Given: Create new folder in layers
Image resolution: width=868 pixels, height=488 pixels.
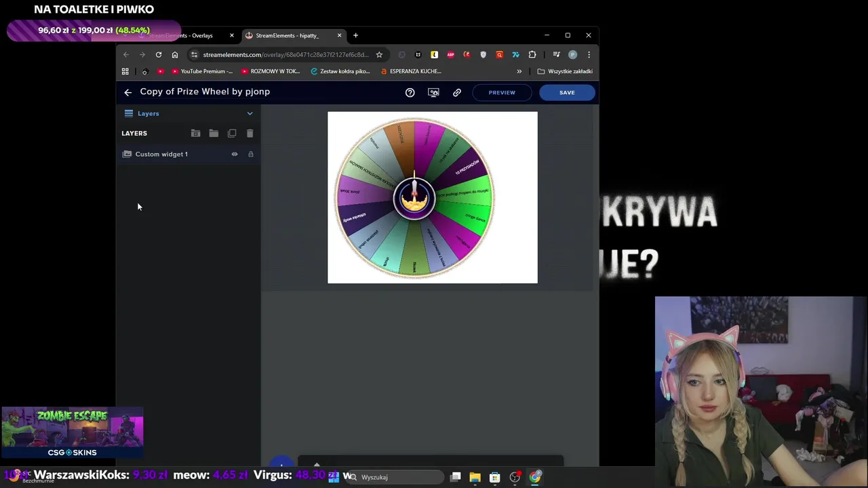Looking at the screenshot, I should click(214, 134).
